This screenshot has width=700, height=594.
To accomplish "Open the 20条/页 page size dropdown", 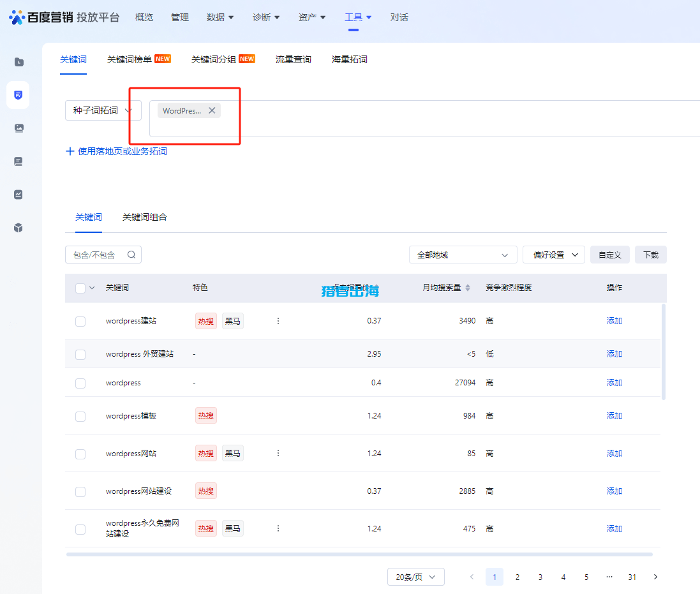I will [x=415, y=576].
